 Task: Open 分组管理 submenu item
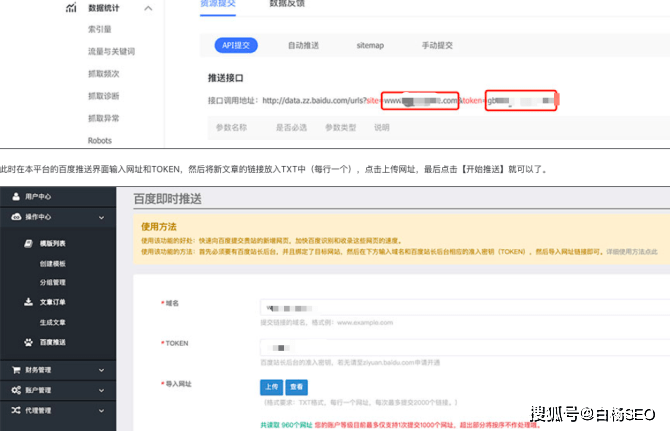53,282
